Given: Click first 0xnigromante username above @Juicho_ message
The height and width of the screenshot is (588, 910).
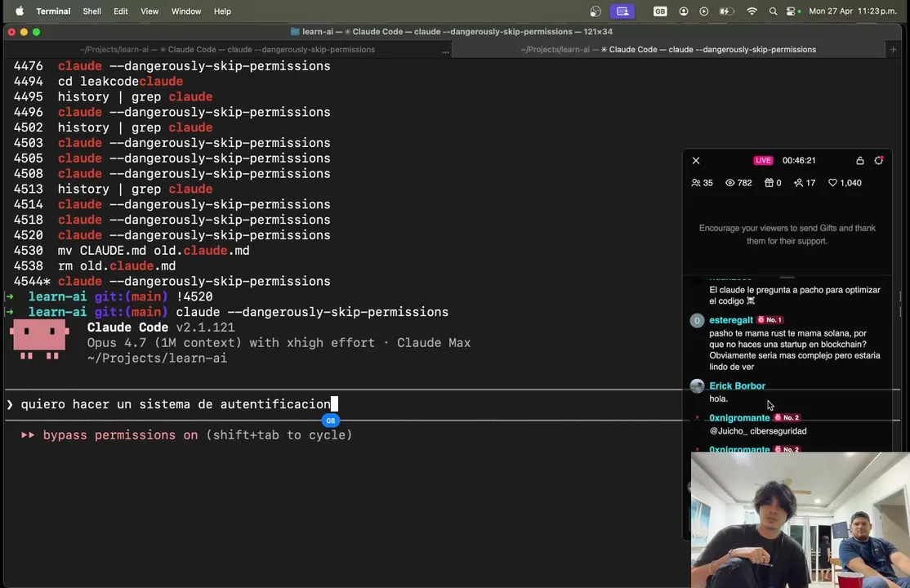Looking at the screenshot, I should click(739, 417).
